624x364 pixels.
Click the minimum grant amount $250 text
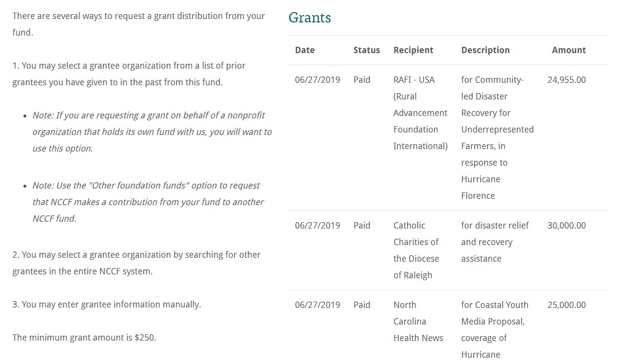(x=84, y=338)
